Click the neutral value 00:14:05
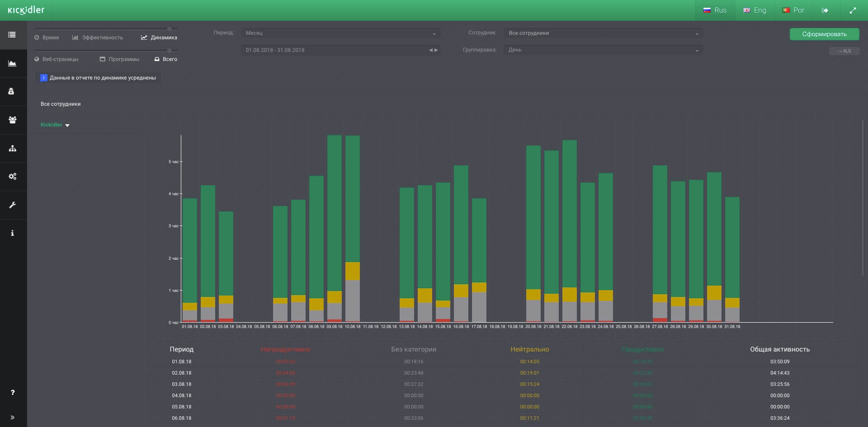The height and width of the screenshot is (427, 868). click(x=529, y=361)
